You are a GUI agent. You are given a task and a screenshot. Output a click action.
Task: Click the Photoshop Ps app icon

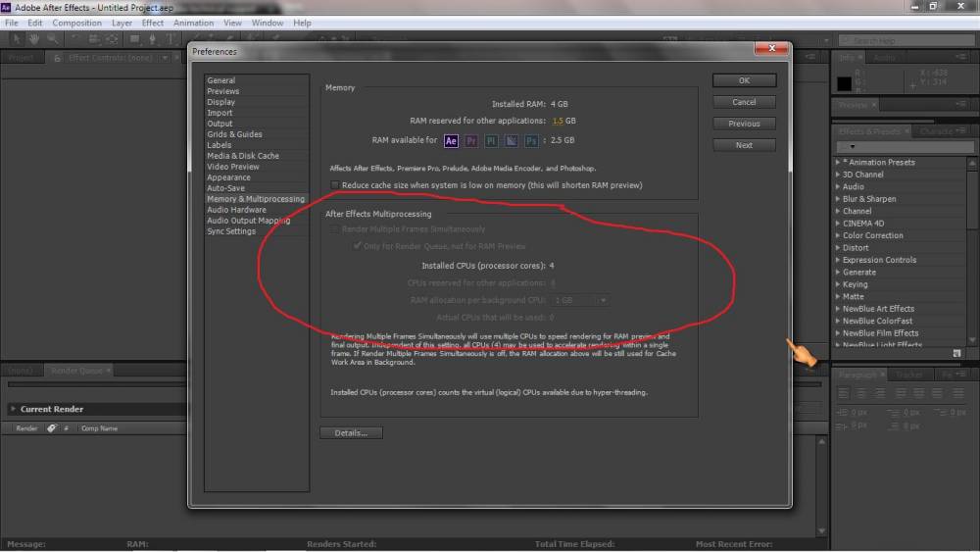pyautogui.click(x=531, y=140)
